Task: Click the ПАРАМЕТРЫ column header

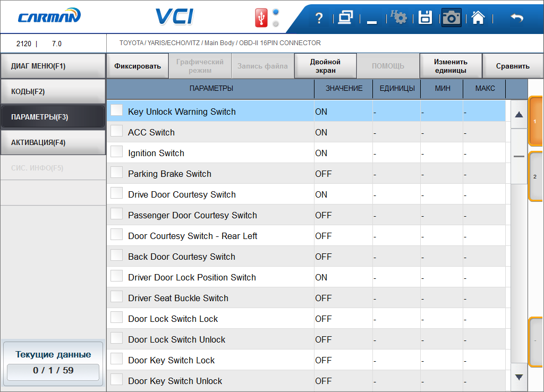Action: pos(211,89)
